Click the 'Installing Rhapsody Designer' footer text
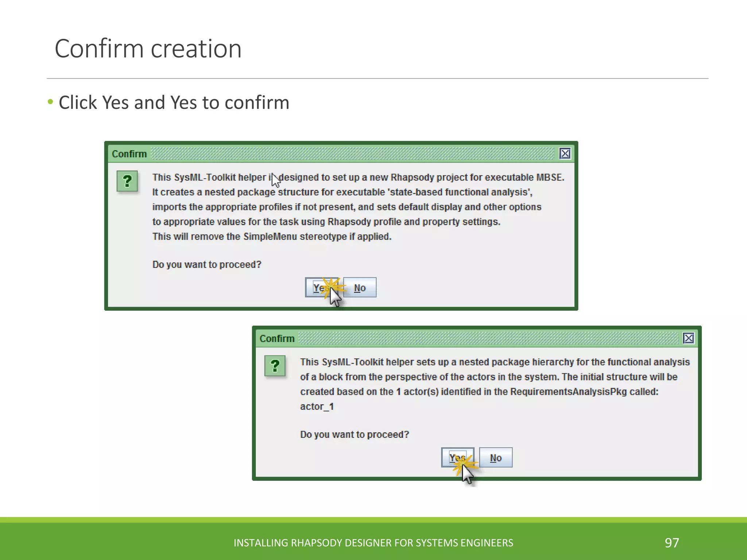The image size is (747, 560). click(373, 543)
